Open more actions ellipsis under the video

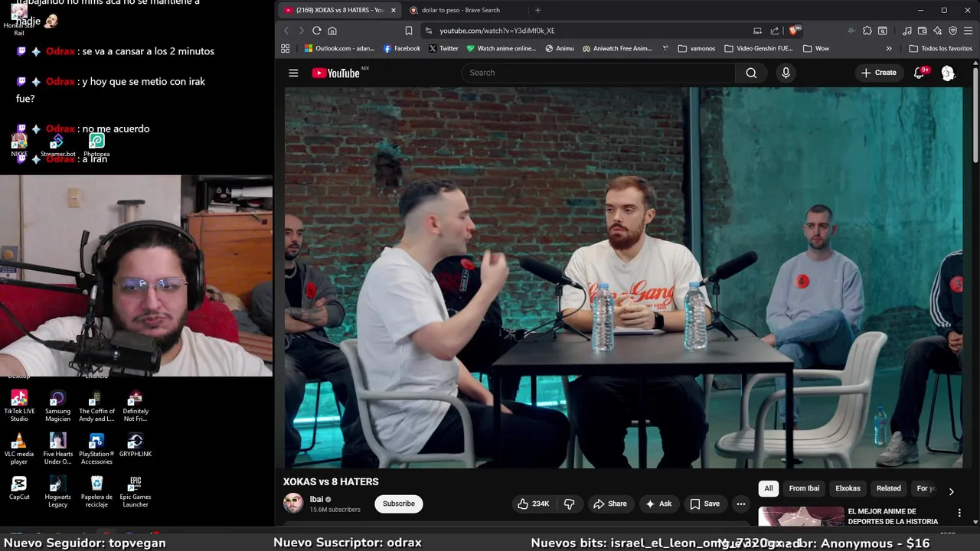pyautogui.click(x=740, y=504)
